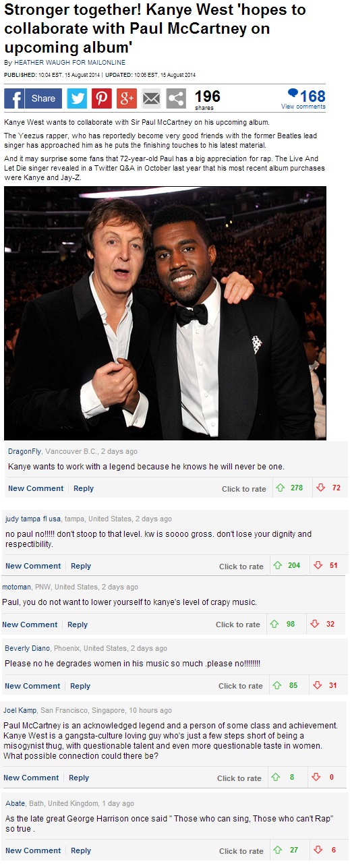350x868 pixels.
Task: Click the Twitter share icon
Action: pyautogui.click(x=77, y=98)
